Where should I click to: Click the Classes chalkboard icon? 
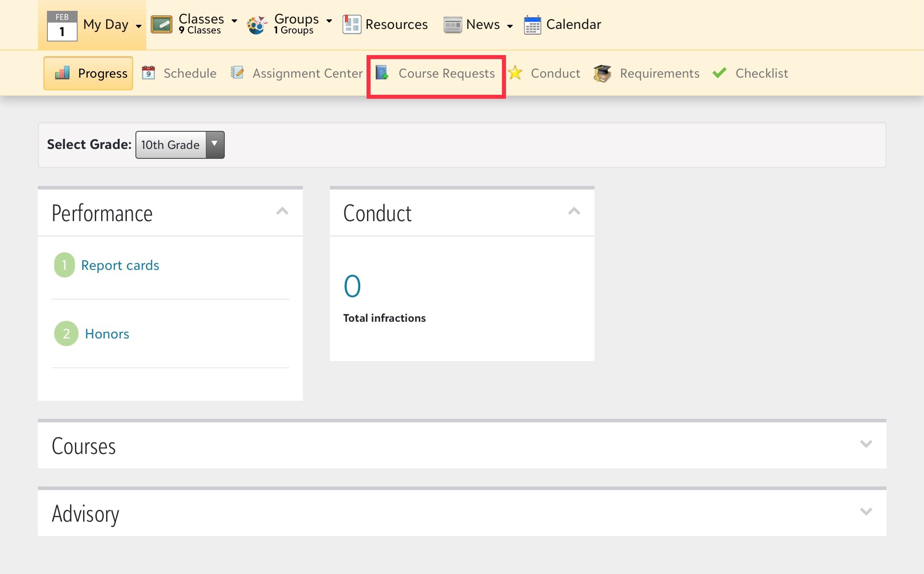click(x=161, y=24)
